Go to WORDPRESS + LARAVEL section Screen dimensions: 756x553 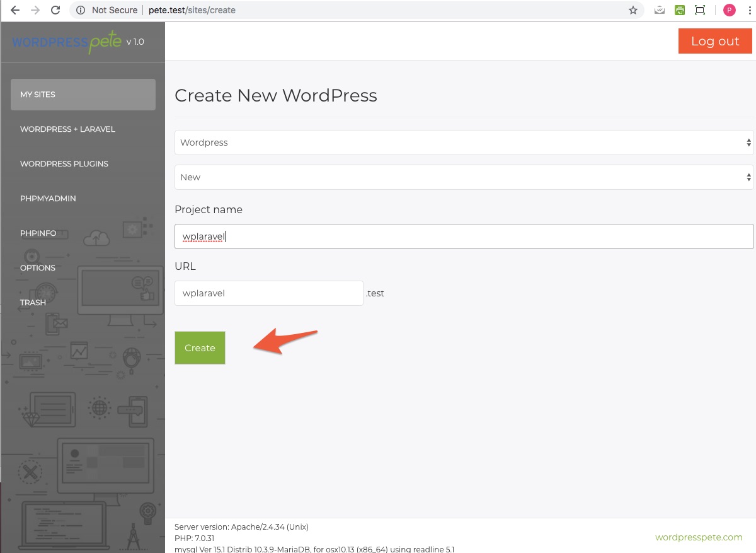tap(67, 129)
